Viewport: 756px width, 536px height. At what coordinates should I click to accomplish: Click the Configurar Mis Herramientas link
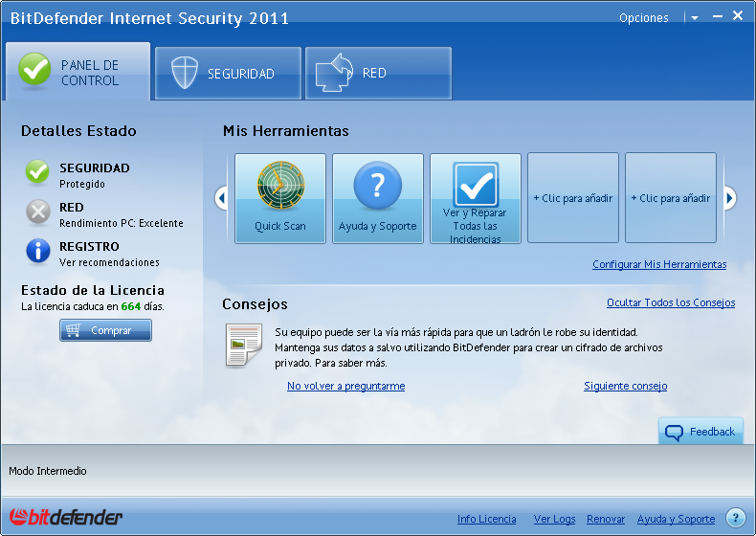659,264
